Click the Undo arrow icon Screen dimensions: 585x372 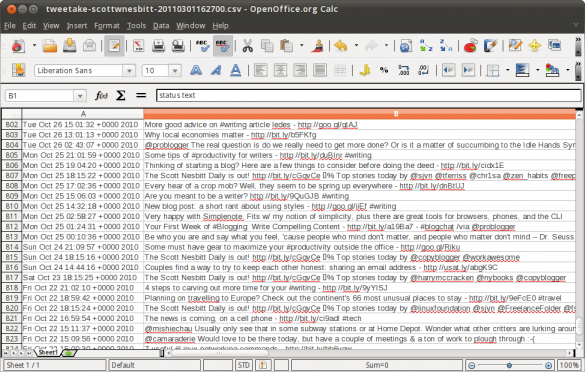[341, 46]
